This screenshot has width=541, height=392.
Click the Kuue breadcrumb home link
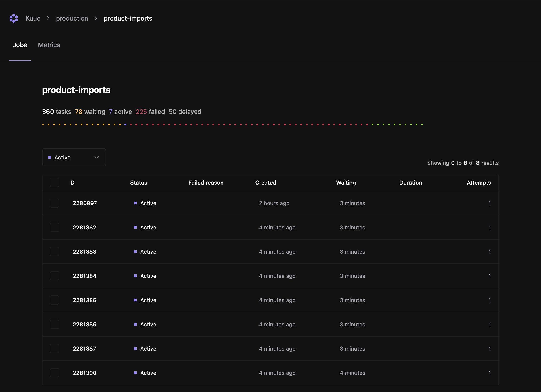point(33,18)
